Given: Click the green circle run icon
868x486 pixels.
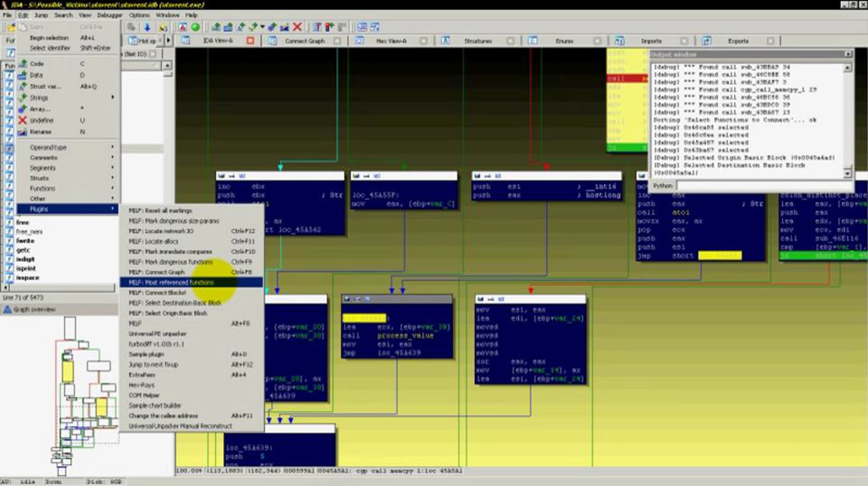Looking at the screenshot, I should (x=195, y=27).
